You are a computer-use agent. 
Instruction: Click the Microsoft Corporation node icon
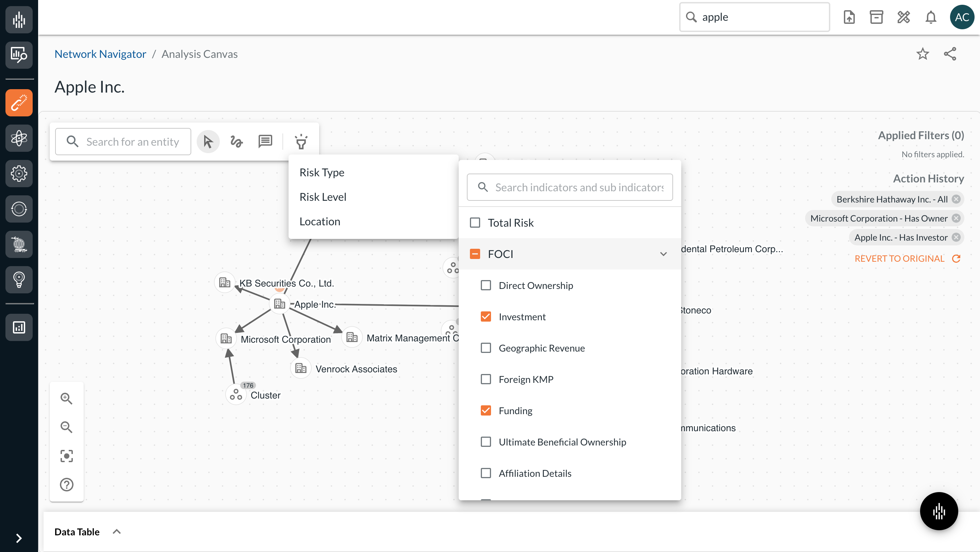[x=226, y=338]
